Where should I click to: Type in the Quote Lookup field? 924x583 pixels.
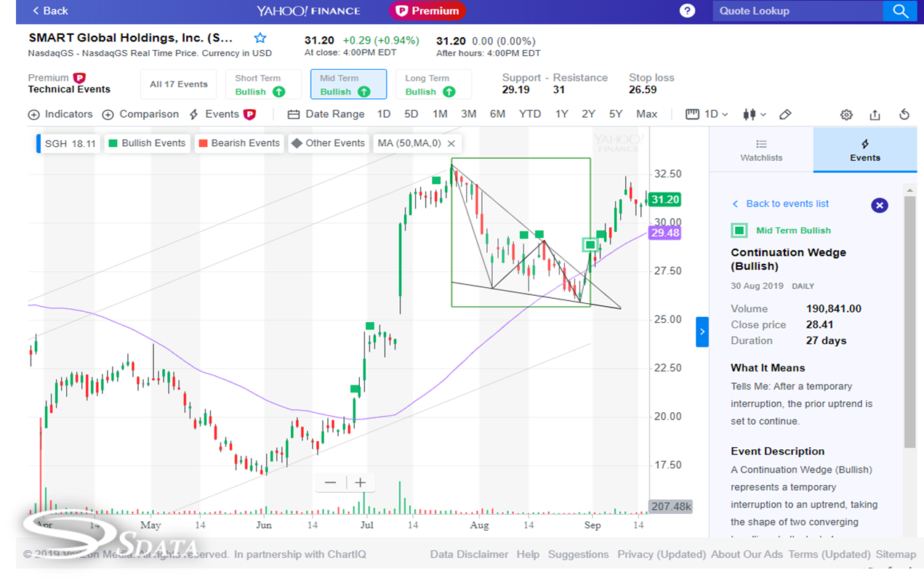tap(796, 11)
